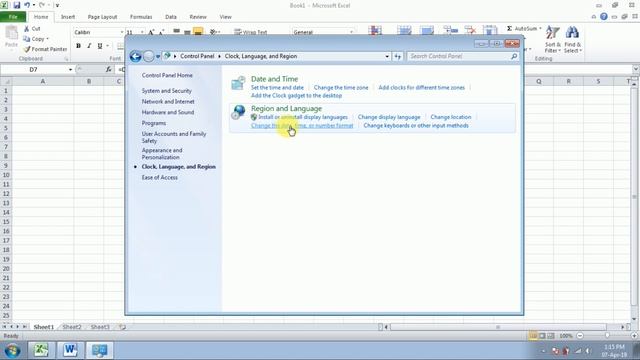Expand the Copy options arrow
640x360 pixels.
click(48, 39)
